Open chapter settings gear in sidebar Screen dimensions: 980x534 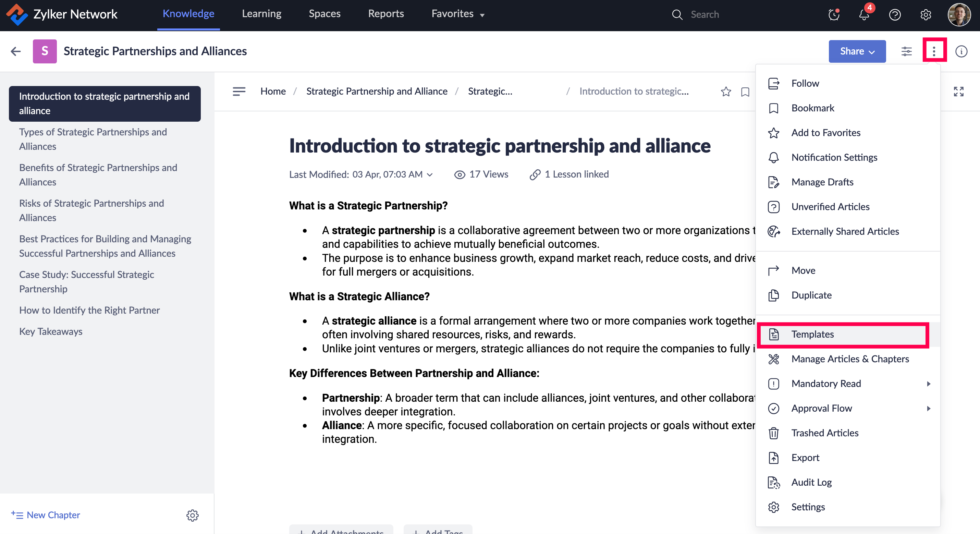tap(192, 515)
